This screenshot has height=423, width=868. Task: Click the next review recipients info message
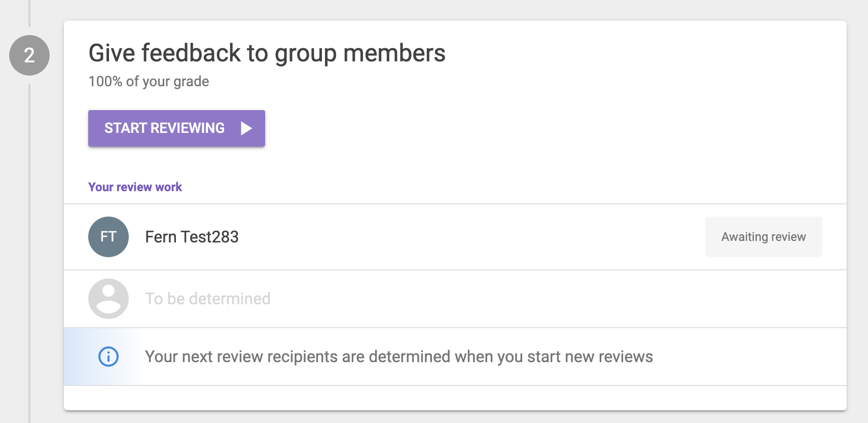(x=399, y=357)
